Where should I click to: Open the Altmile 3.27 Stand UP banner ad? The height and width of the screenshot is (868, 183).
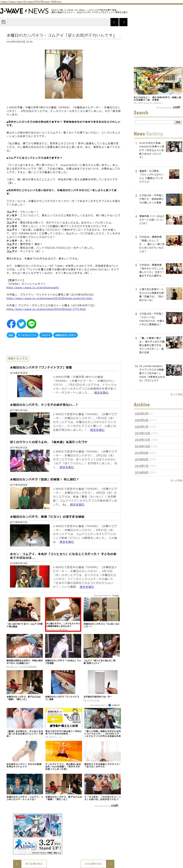pos(38,834)
